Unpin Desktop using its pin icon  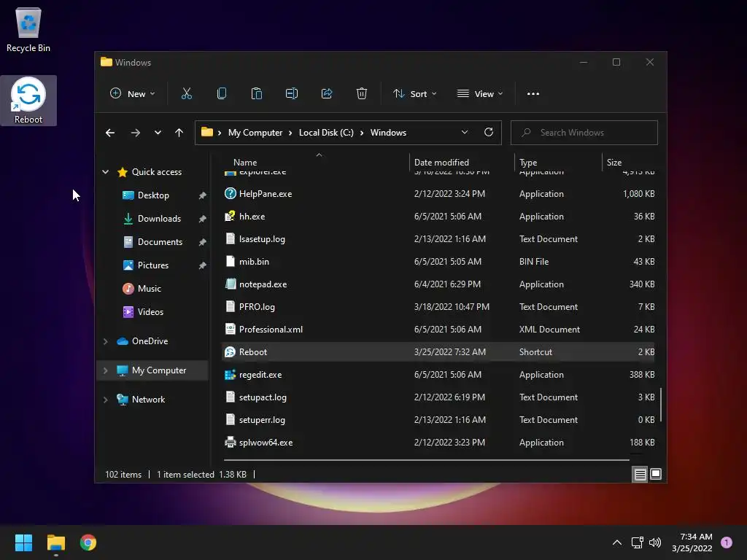coord(203,195)
